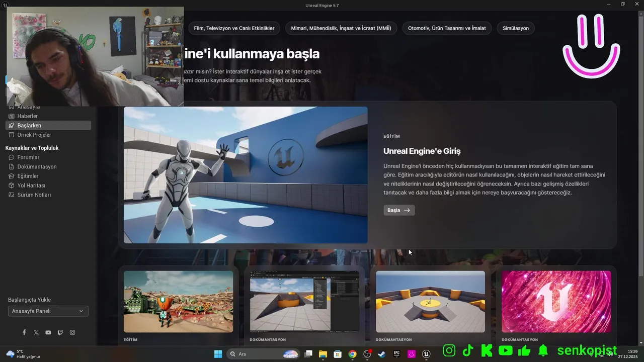Open Task View from the taskbar
The width and height of the screenshot is (644, 362).
point(309,354)
